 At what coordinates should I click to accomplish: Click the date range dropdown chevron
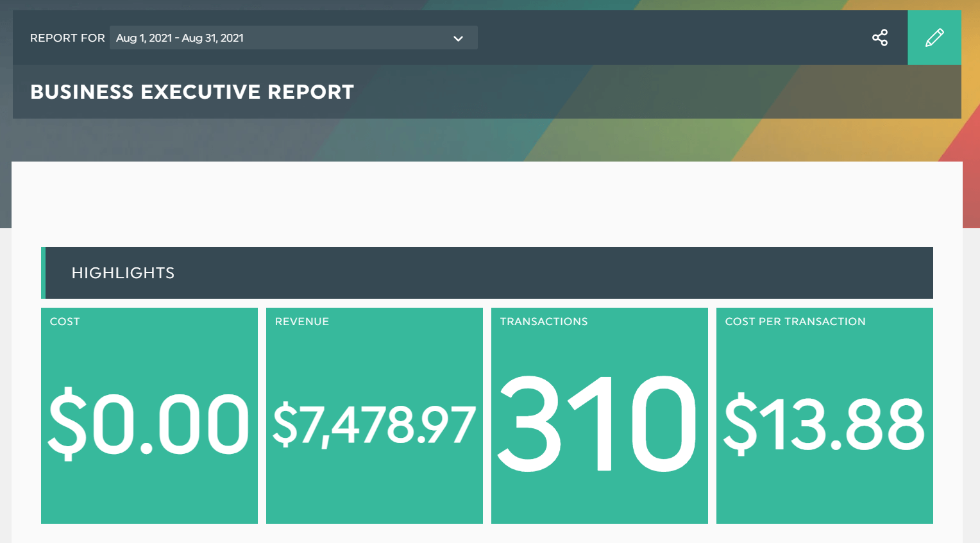(x=458, y=38)
